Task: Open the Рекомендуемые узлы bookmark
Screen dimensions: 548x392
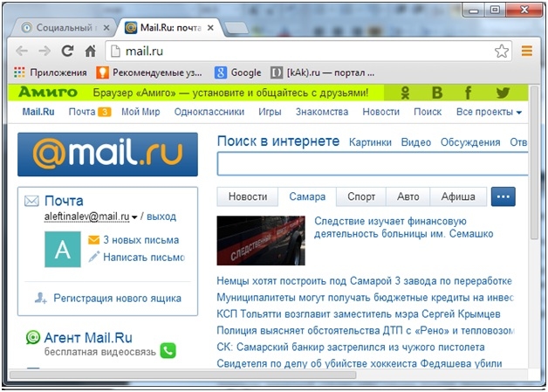Action: 149,72
